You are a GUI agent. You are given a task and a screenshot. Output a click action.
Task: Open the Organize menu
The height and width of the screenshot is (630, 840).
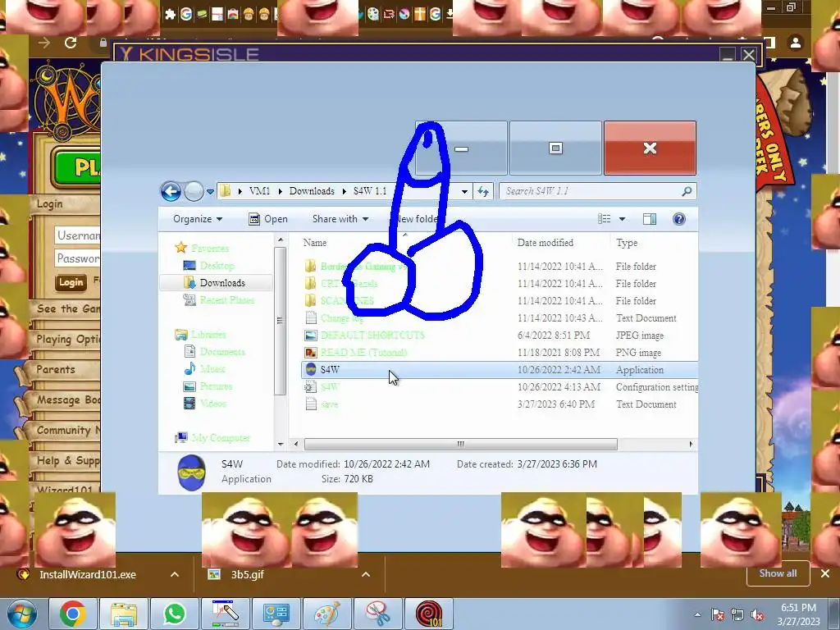[197, 219]
